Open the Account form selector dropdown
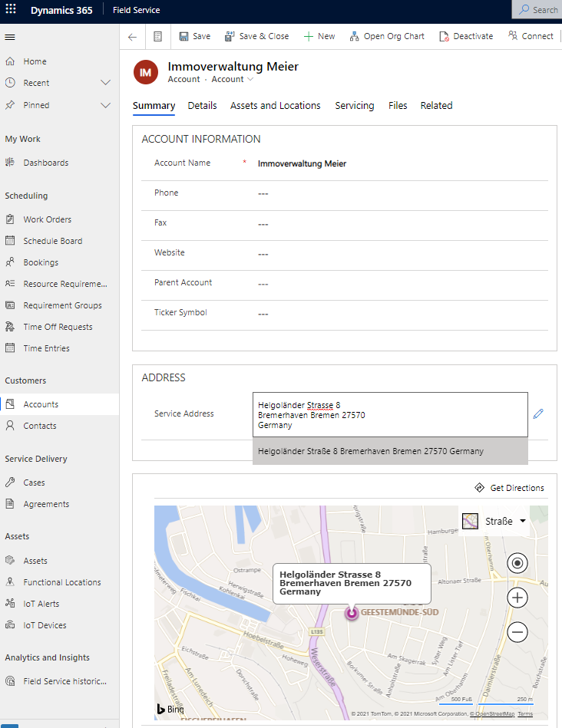562x728 pixels. (233, 80)
